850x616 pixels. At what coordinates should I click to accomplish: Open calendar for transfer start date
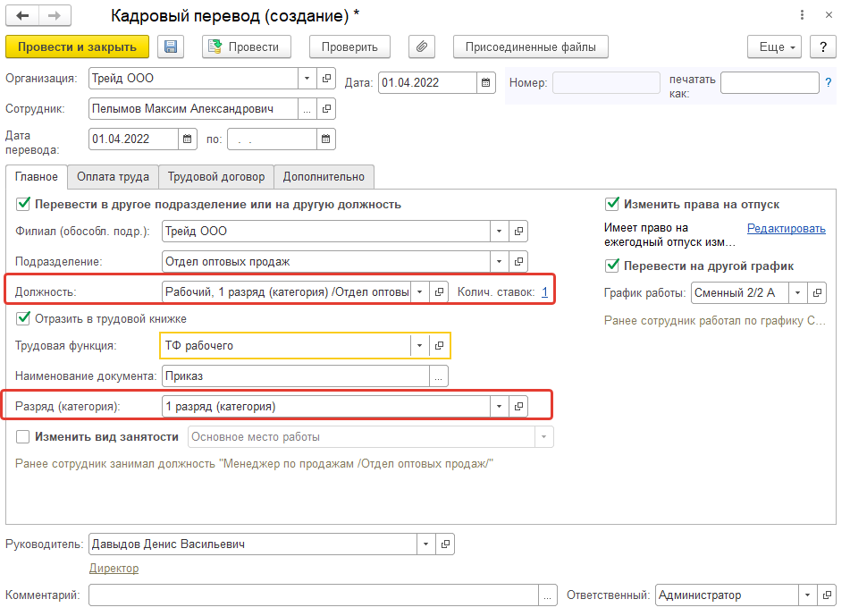188,139
